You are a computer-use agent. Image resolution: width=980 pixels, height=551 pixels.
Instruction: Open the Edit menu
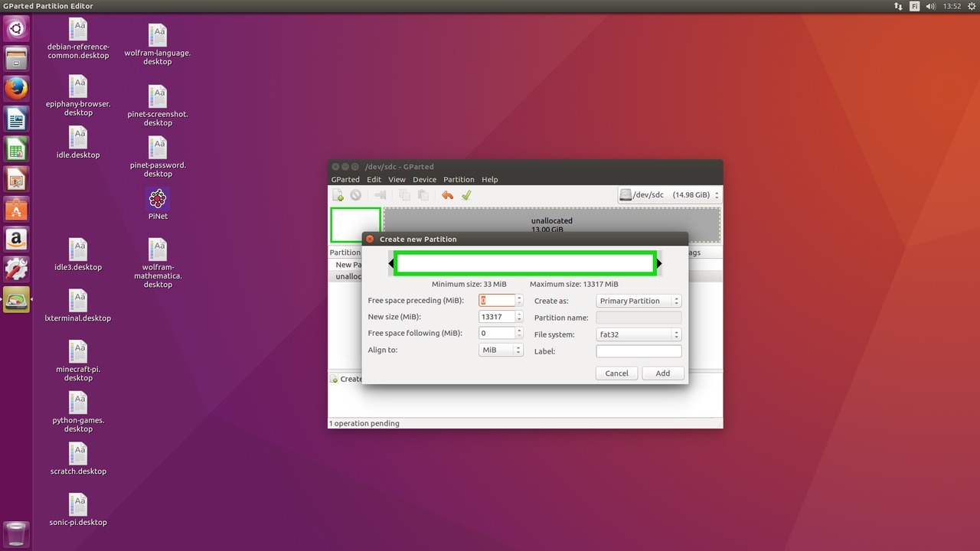(x=374, y=179)
